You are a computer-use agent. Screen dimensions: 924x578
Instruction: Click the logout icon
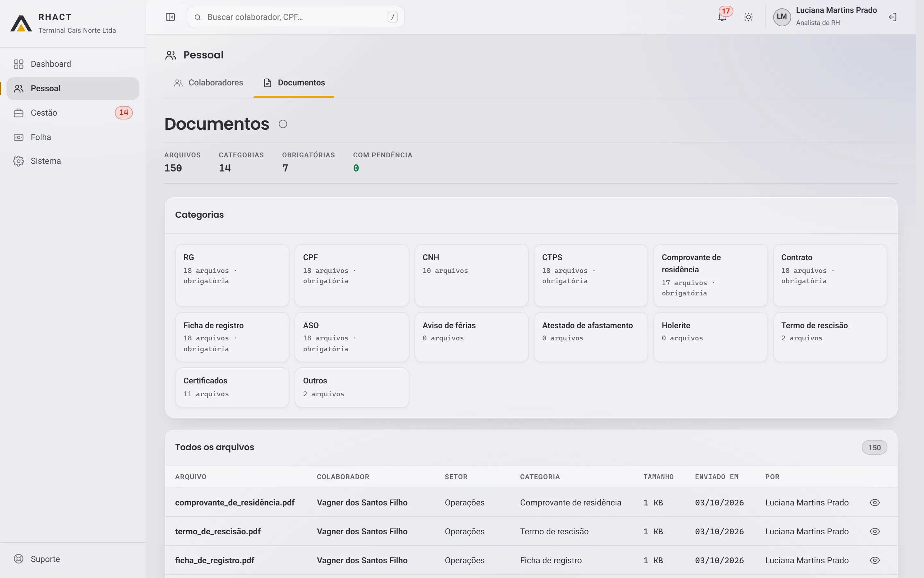point(892,17)
